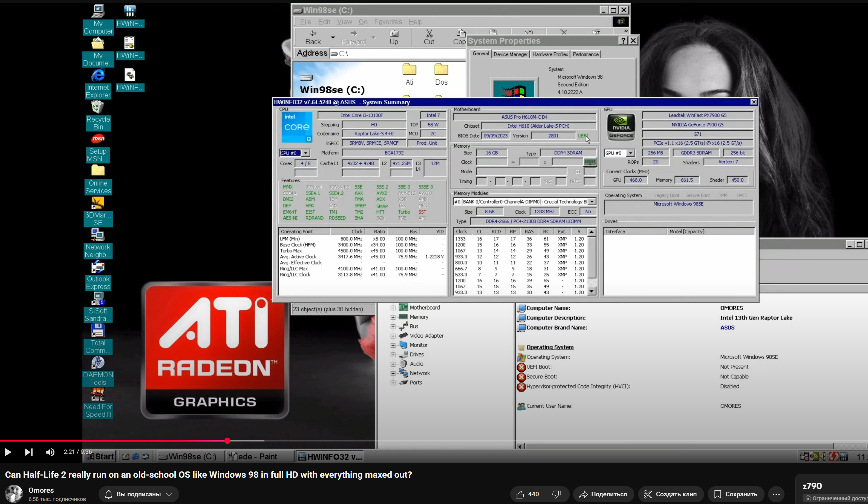Open the View menu in Explorer
This screenshot has height=504, width=868.
[x=344, y=22]
